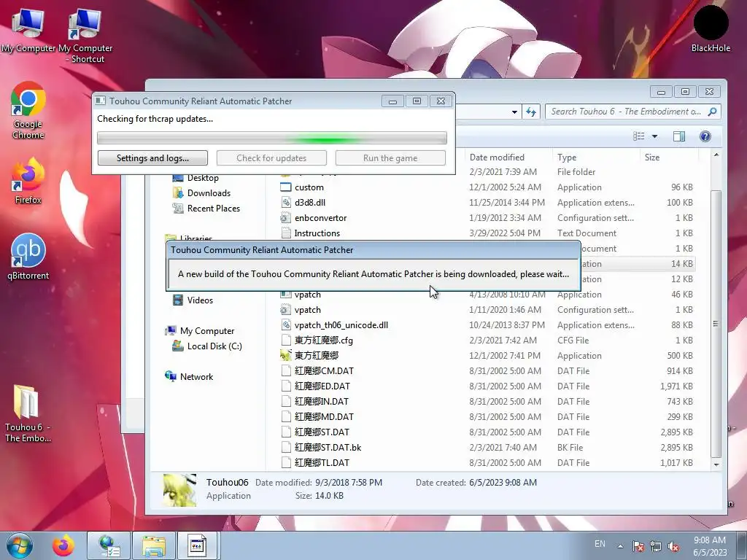
Task: Click the file list scroll down arrow
Action: click(x=716, y=464)
